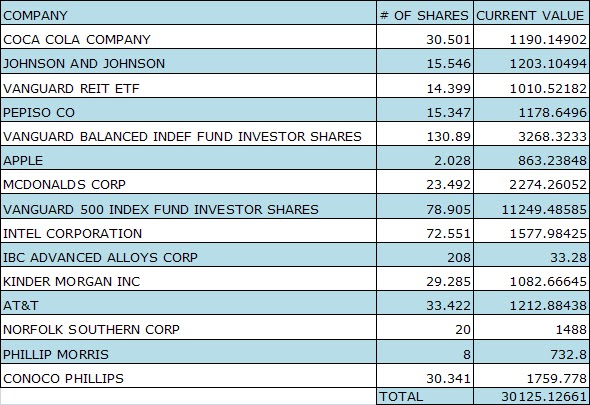Select the COMPANY header cell
590x405 pixels.
[x=188, y=13]
